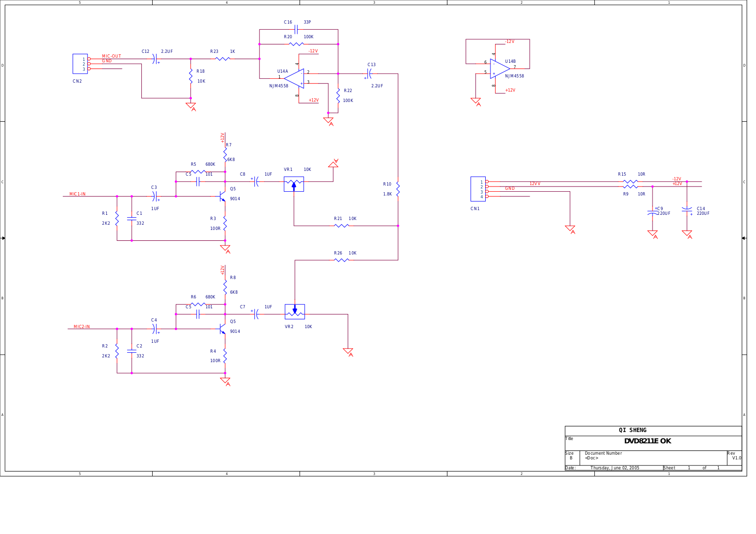Screen dimensions: 756x534
Task: Click the ground symbol right of VR2
Action: (348, 352)
